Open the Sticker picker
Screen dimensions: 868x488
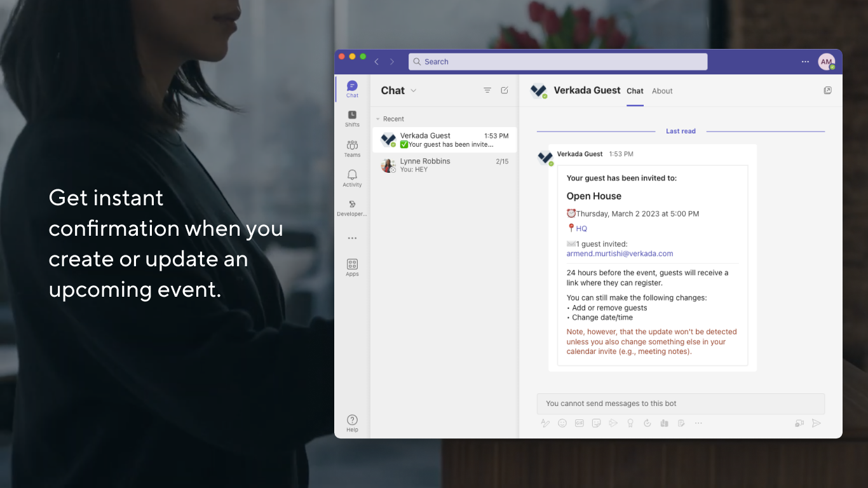point(596,423)
